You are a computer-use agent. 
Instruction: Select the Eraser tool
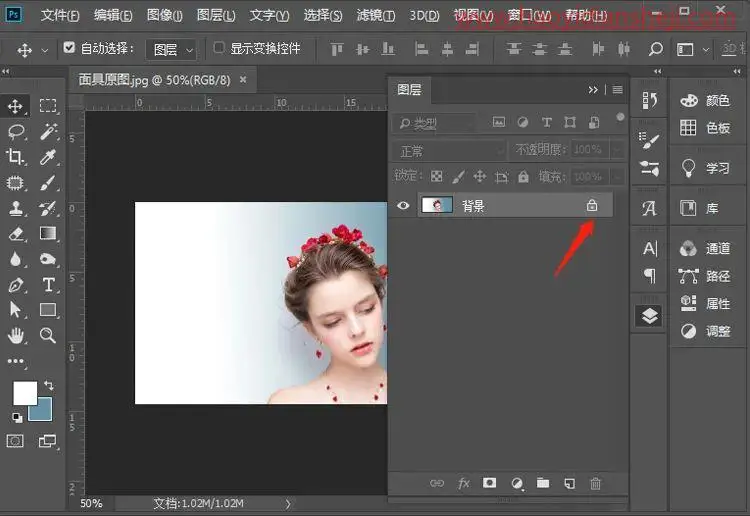point(16,234)
